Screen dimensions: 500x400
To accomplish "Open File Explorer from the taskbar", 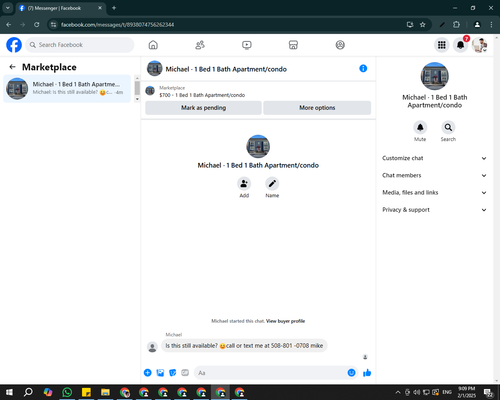I will 105,392.
